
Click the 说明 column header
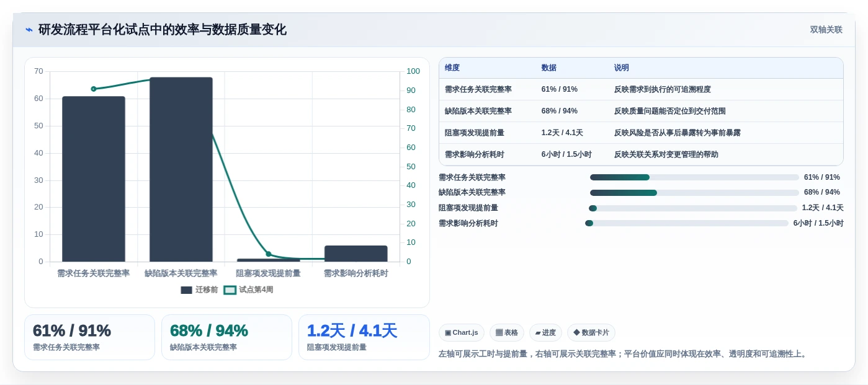tap(622, 68)
